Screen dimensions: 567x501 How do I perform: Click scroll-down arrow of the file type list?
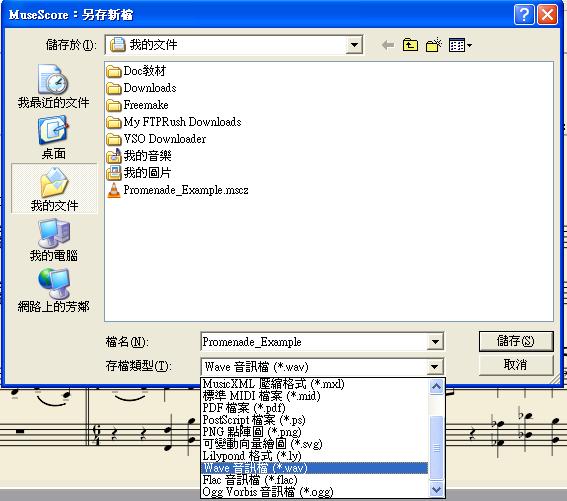[x=436, y=490]
